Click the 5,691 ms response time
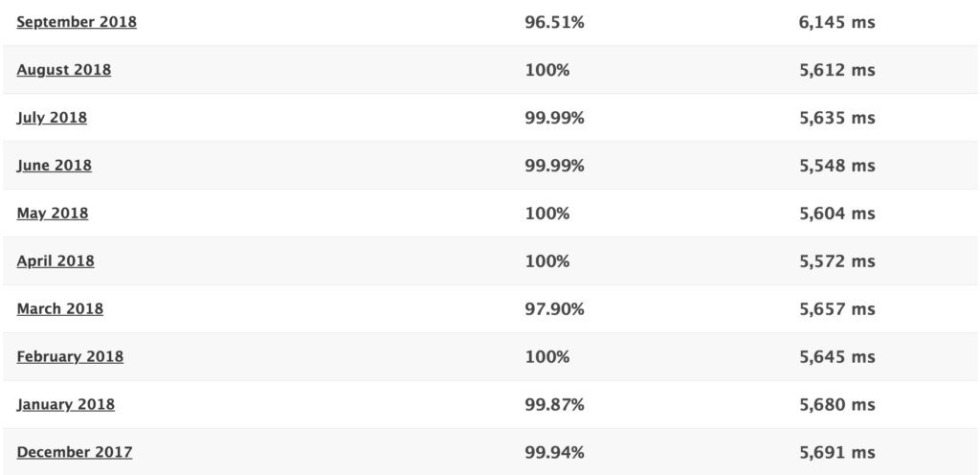 tap(836, 452)
